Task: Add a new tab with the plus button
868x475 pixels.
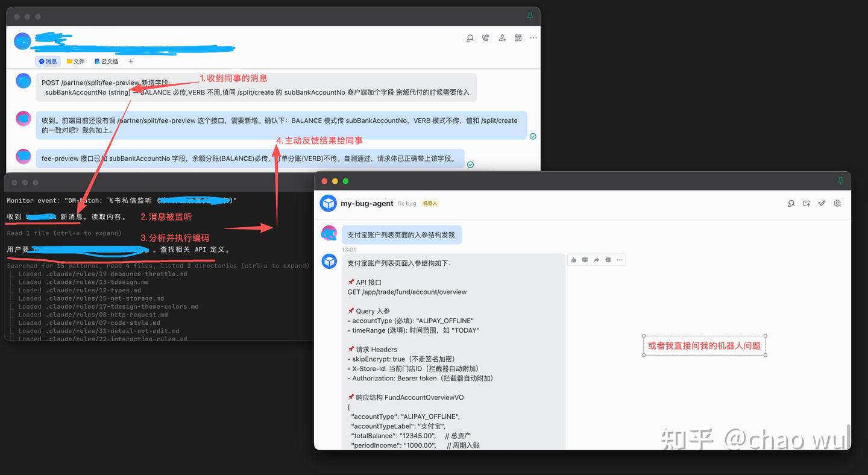Action: coord(131,61)
